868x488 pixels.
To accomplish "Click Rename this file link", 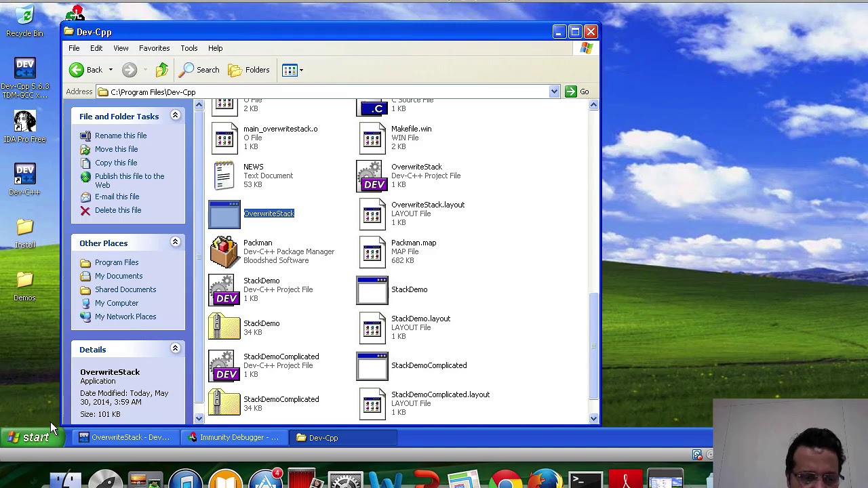I will 121,136.
